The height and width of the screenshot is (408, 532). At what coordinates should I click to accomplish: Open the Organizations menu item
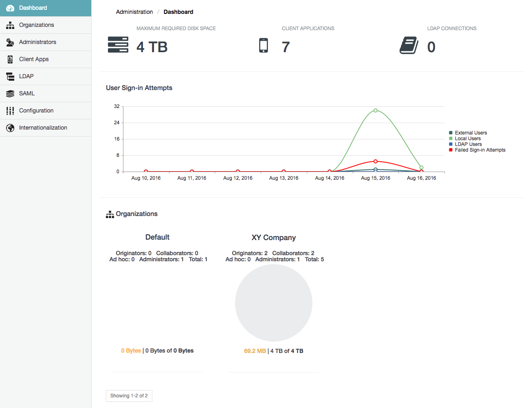pos(36,25)
